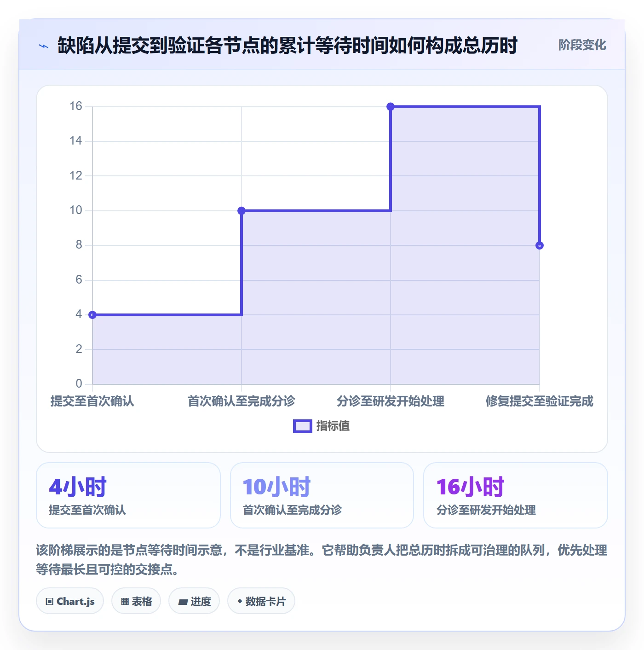The height and width of the screenshot is (650, 644).
Task: Click the chart title 缺陷从提交到验证 heading
Action: tap(287, 46)
